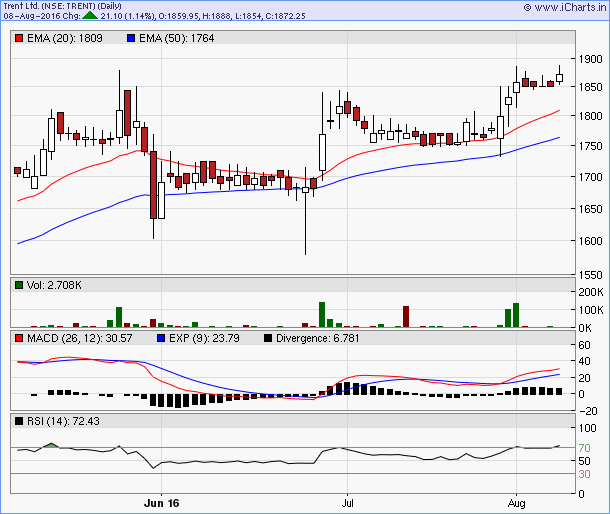Image resolution: width=610 pixels, height=514 pixels.
Task: Click the green Vol legend swatch
Action: coord(19,285)
